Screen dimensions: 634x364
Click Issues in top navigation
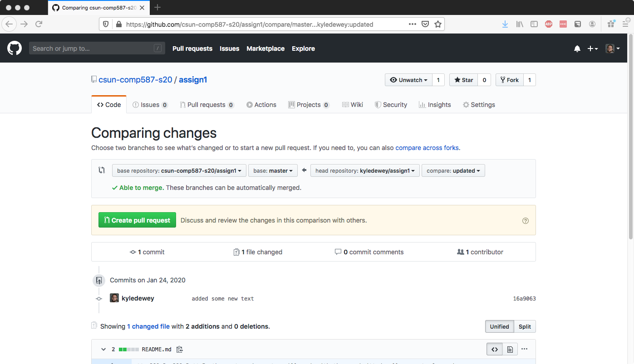click(x=230, y=49)
